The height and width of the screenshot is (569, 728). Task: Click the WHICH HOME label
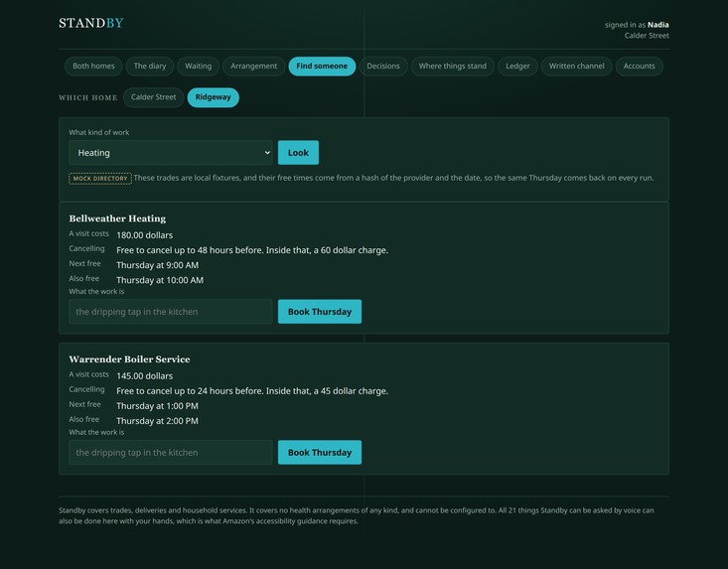coord(87,98)
